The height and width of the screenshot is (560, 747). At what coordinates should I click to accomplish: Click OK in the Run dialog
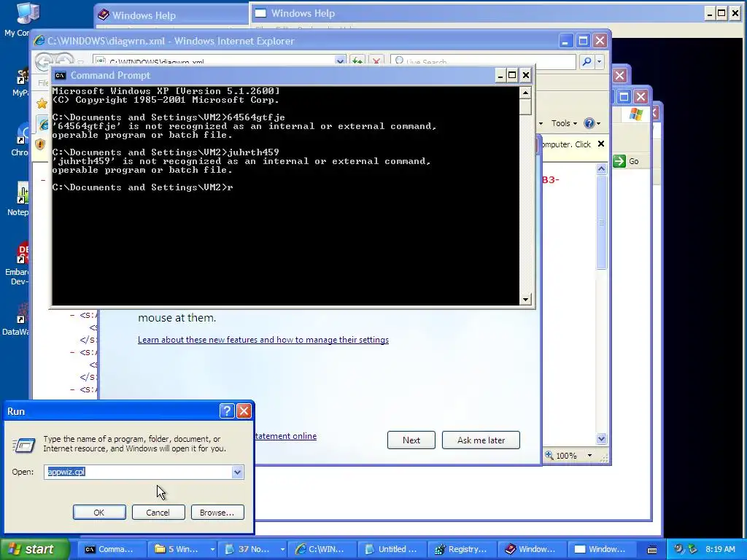(x=99, y=513)
